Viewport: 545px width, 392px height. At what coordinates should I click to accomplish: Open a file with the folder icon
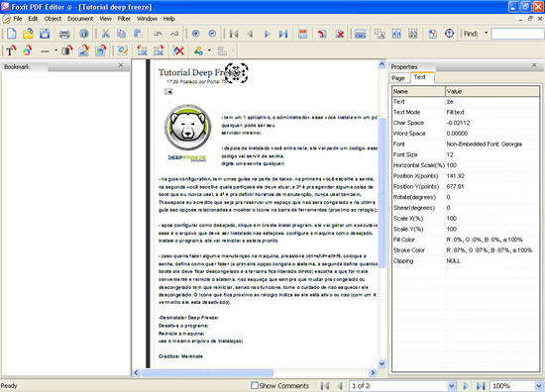click(x=28, y=34)
